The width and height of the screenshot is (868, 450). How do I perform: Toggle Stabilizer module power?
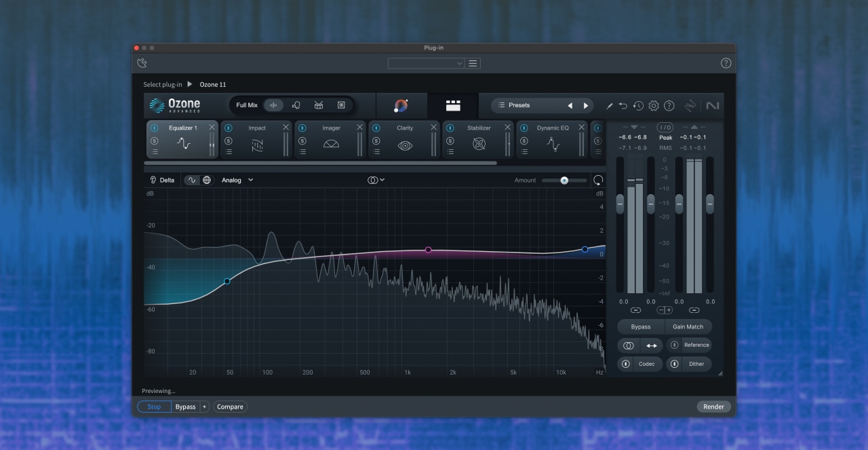(450, 128)
